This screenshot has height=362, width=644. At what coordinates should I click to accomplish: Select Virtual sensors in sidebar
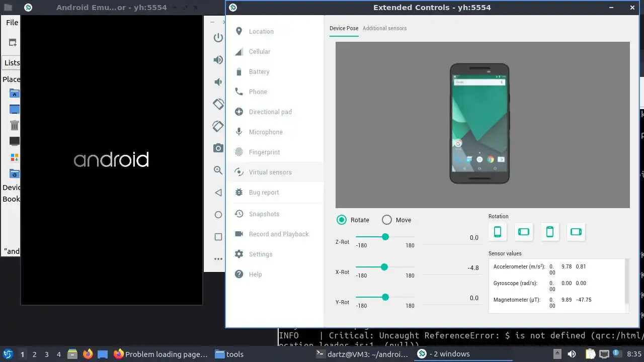point(275,172)
